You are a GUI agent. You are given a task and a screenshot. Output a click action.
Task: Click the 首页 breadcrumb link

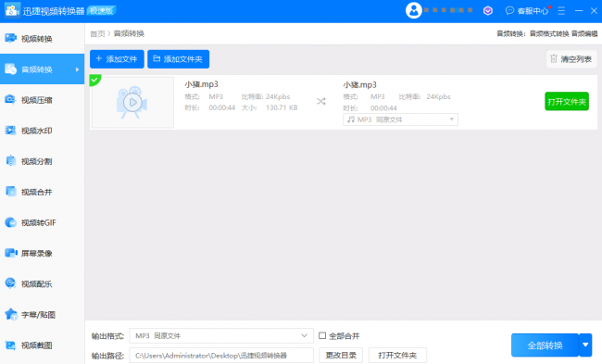click(97, 33)
